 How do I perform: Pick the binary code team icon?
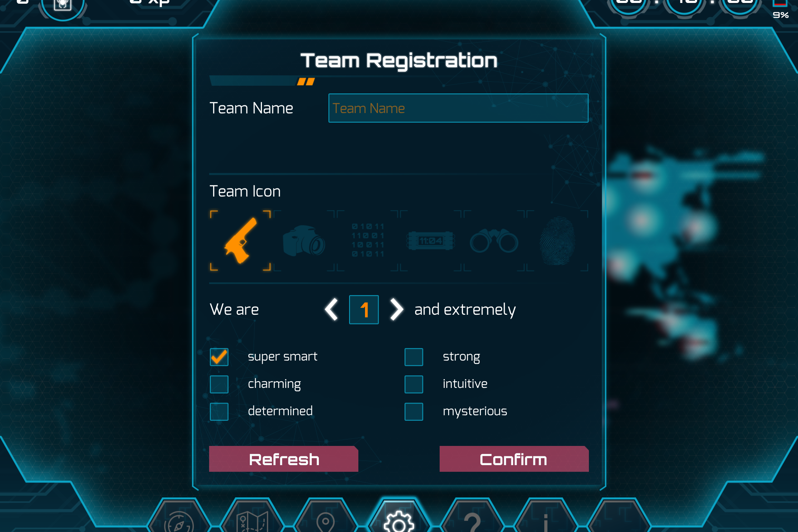tap(368, 240)
